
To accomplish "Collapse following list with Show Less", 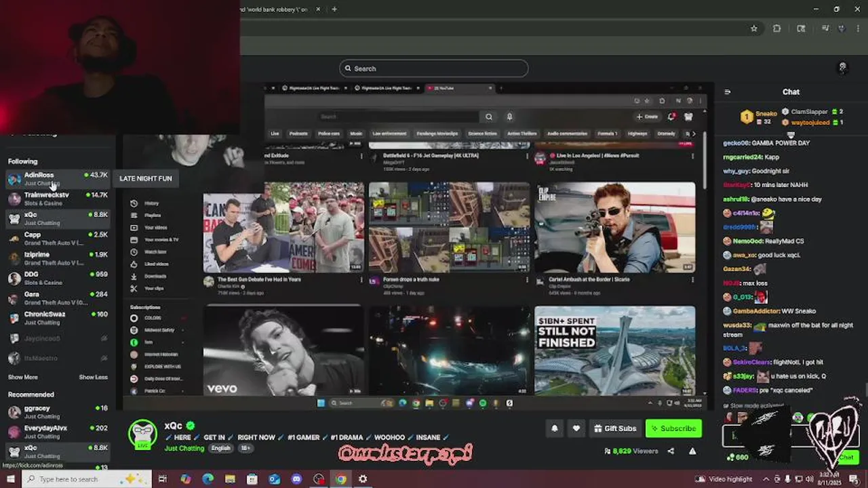I will coord(93,377).
